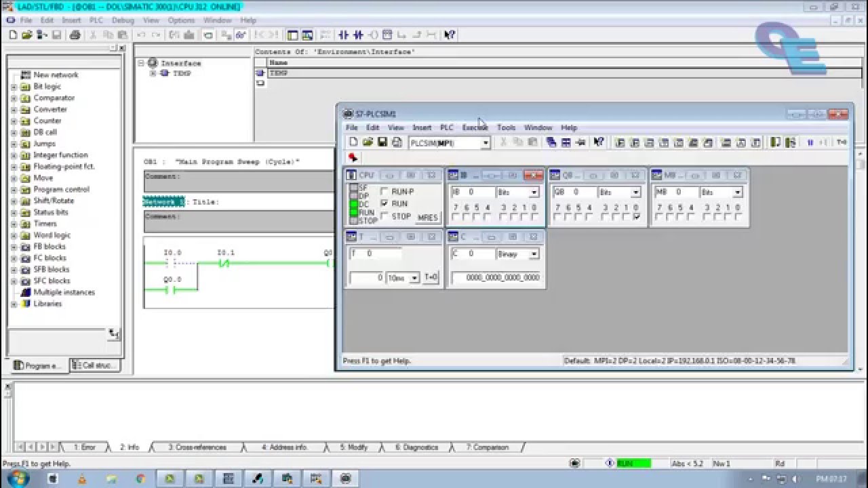Image resolution: width=868 pixels, height=488 pixels.
Task: Open the Bits format dropdown in the MB window
Action: click(x=737, y=192)
